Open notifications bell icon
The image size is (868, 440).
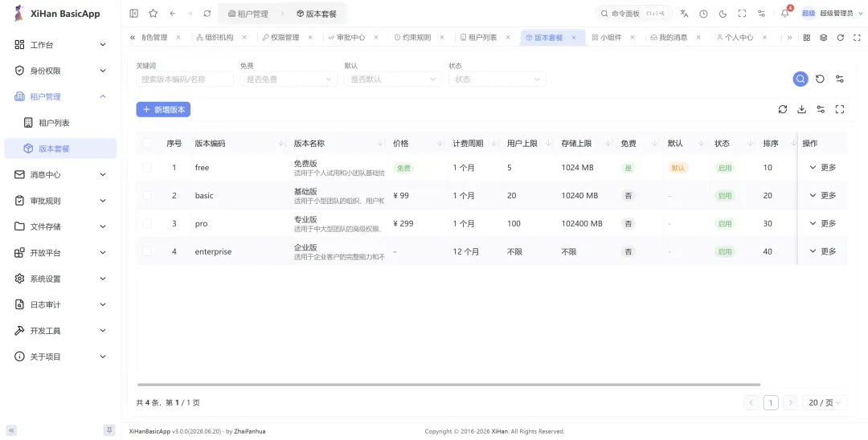pyautogui.click(x=785, y=14)
